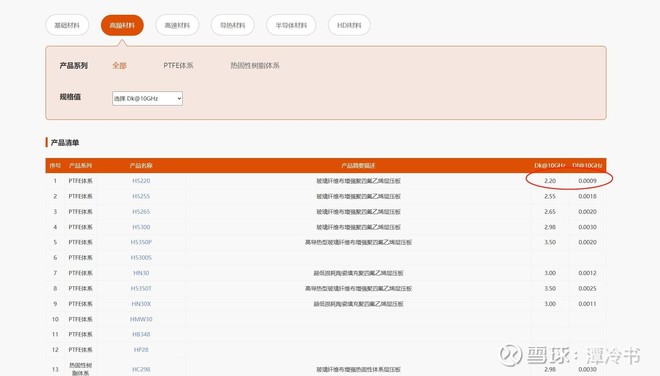Filter product series by 全部
This screenshot has width=660, height=376.
[119, 66]
